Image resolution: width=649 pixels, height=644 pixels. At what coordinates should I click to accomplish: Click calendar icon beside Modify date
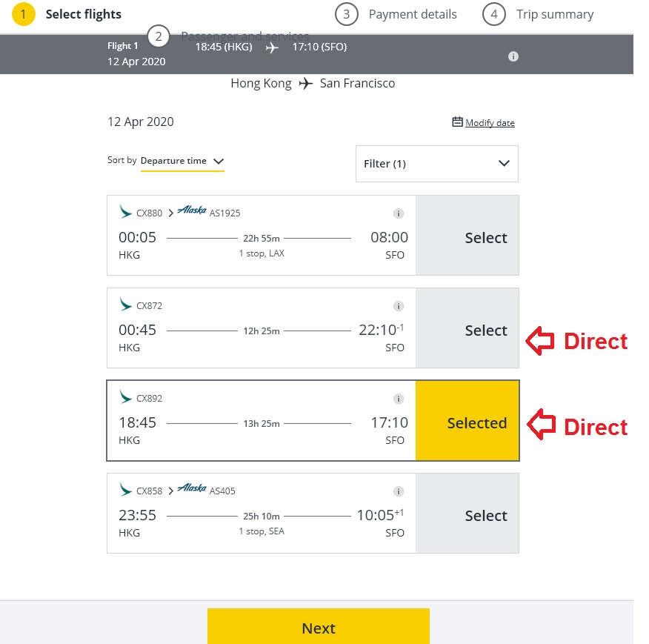click(x=457, y=122)
